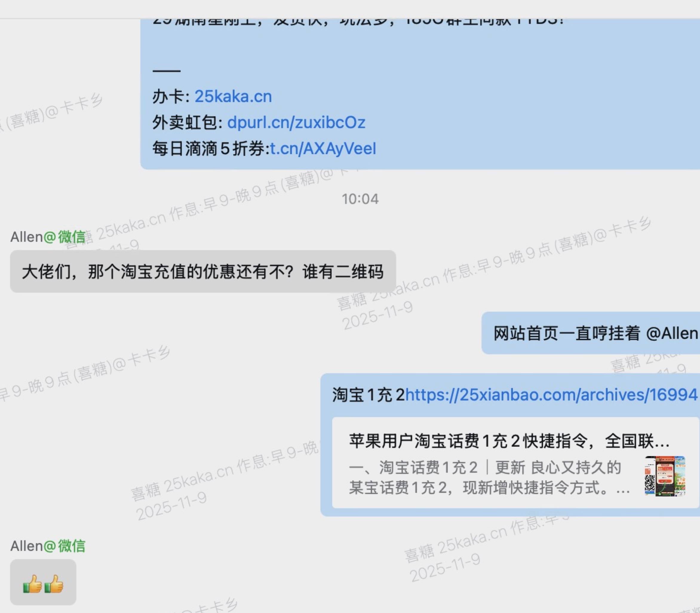Click the @Allen mention in the reply

(x=672, y=333)
